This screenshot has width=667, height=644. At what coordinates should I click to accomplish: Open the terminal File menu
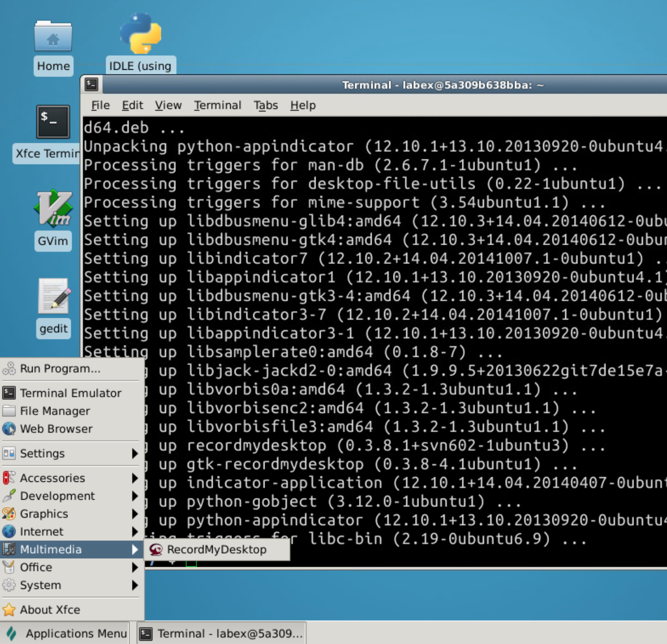pyautogui.click(x=100, y=105)
